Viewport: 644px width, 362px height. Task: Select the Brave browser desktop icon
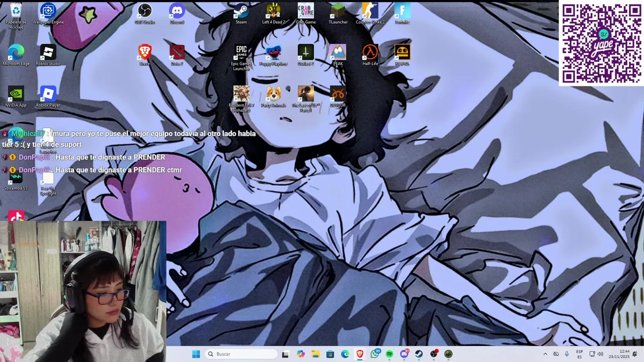(x=145, y=55)
